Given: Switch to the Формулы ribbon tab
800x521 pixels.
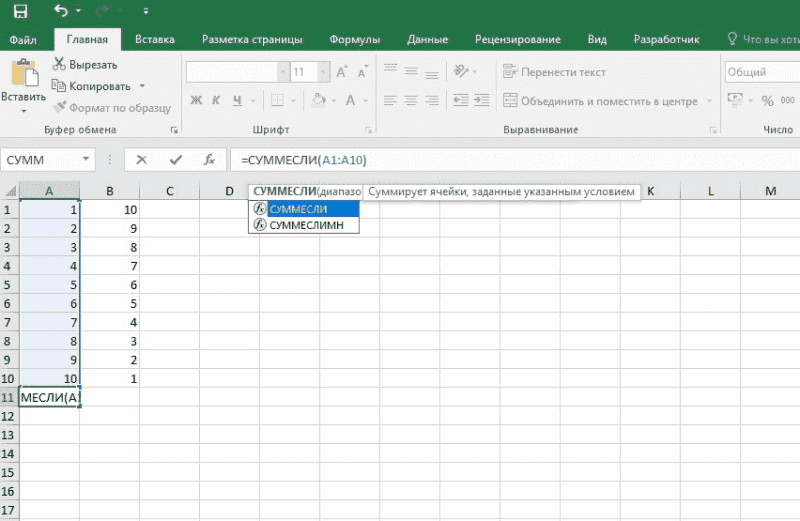Looking at the screenshot, I should coord(355,40).
